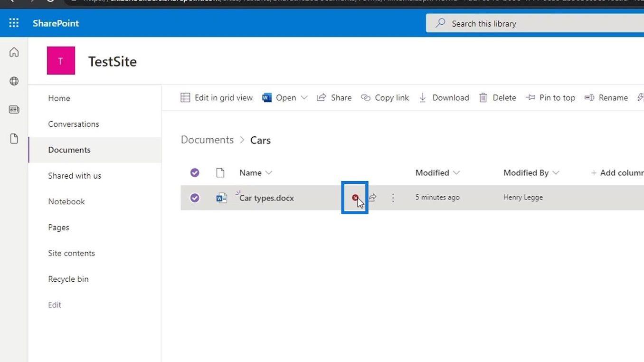Click the file type column header icon
Screen dimensions: 644x362
220,172
